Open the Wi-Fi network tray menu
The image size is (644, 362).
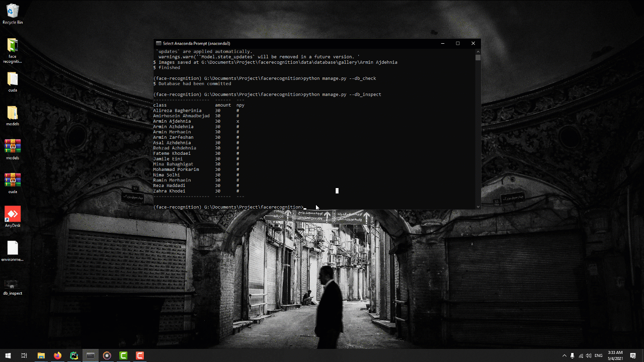(x=581, y=355)
